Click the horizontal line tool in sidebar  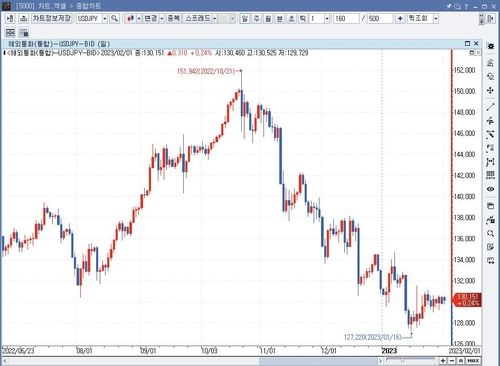[x=490, y=121]
